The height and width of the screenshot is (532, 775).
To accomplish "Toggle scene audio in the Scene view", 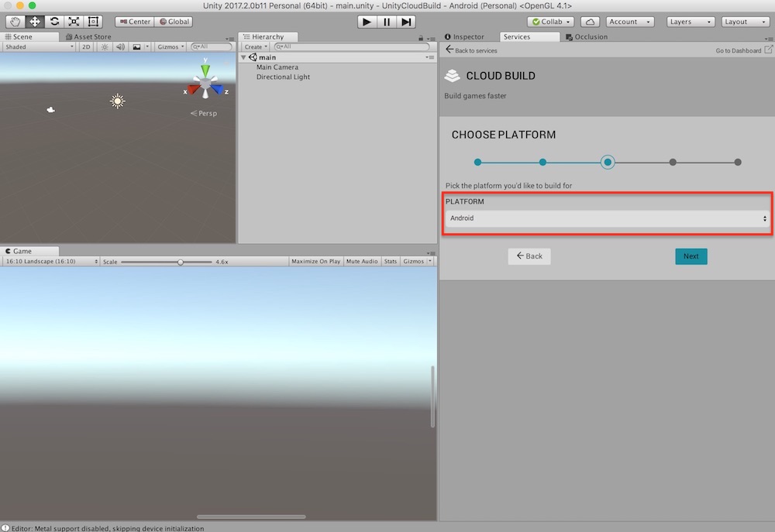I will pyautogui.click(x=119, y=46).
